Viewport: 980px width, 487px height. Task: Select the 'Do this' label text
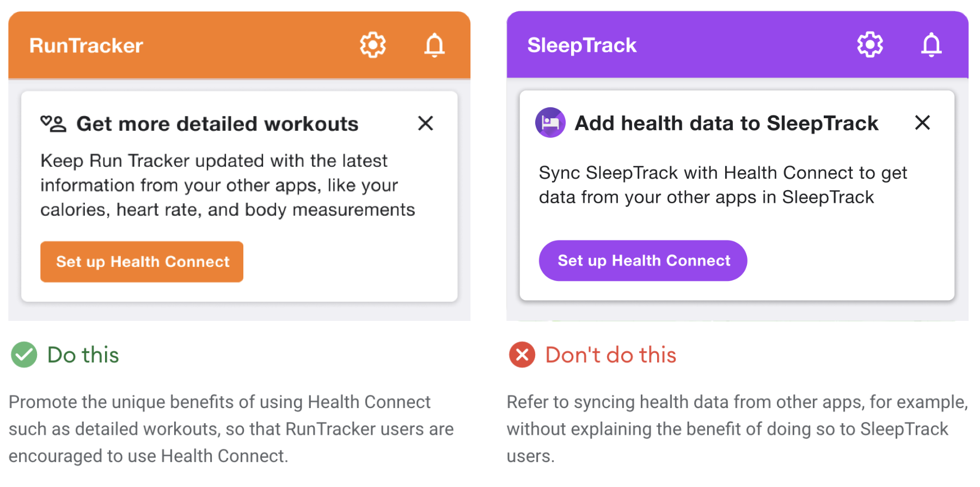click(83, 355)
